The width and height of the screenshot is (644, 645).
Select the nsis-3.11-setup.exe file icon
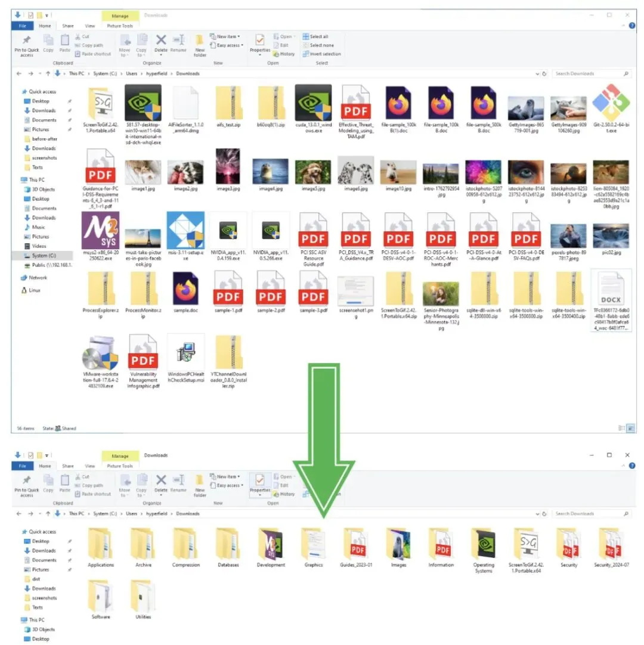(x=185, y=230)
